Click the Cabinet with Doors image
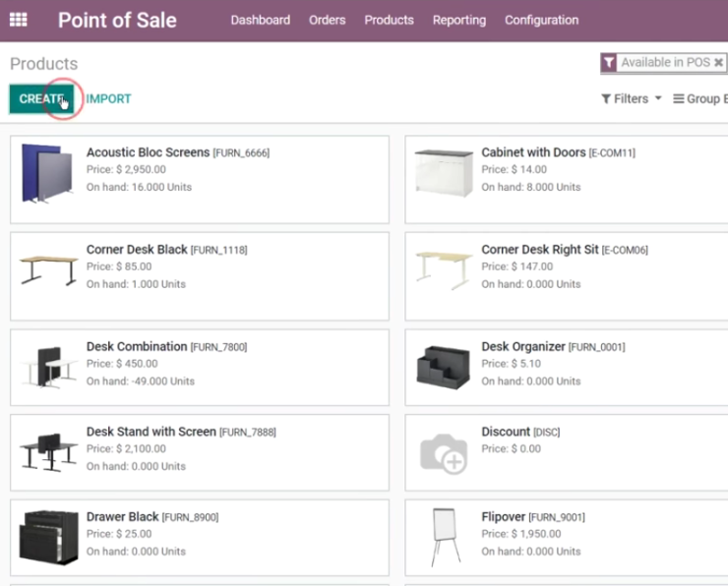 pyautogui.click(x=444, y=173)
